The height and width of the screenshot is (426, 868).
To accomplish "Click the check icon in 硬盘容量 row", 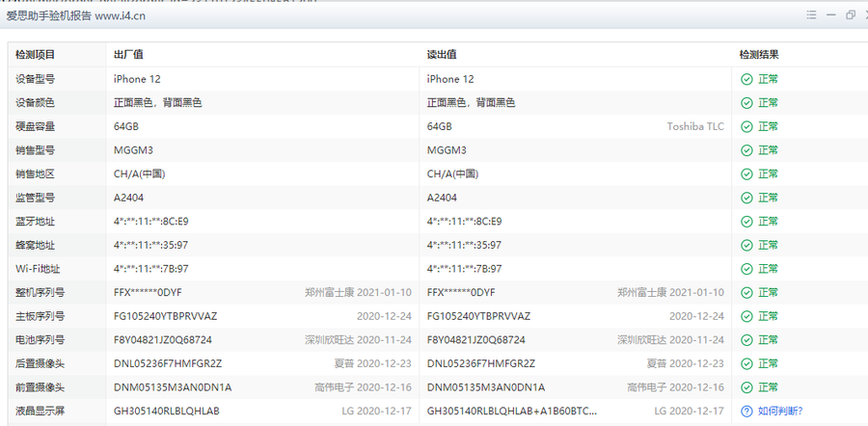I will [x=746, y=126].
